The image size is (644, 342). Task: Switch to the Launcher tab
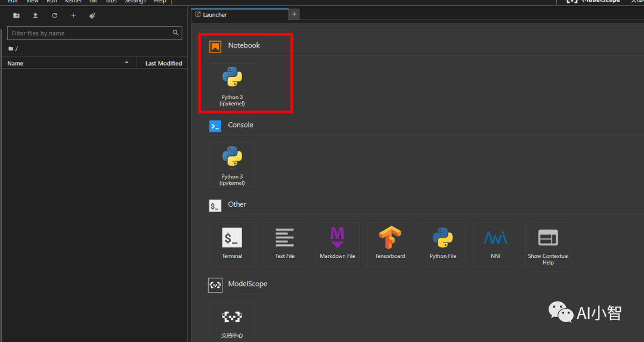click(x=239, y=14)
